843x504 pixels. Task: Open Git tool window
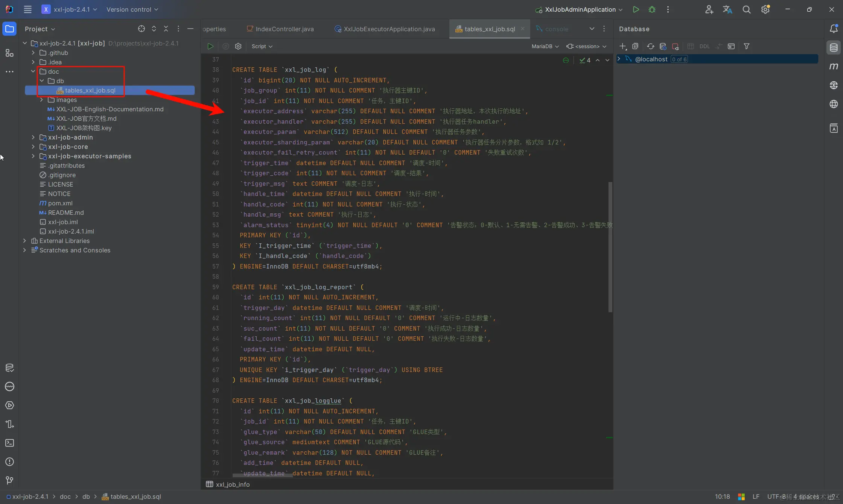coord(9,481)
